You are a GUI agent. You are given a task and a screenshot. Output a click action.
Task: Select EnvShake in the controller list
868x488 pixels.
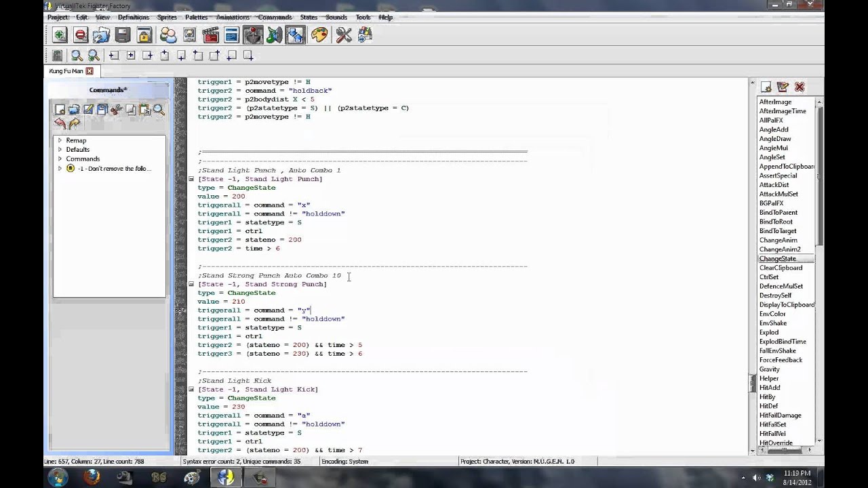pos(773,323)
